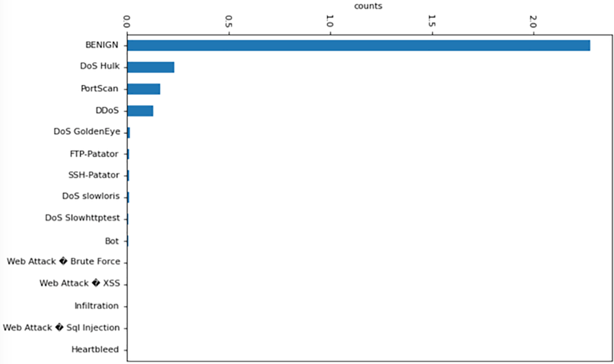This screenshot has height=364, width=614.
Task: Click the Heartbleed category label
Action: (95, 349)
